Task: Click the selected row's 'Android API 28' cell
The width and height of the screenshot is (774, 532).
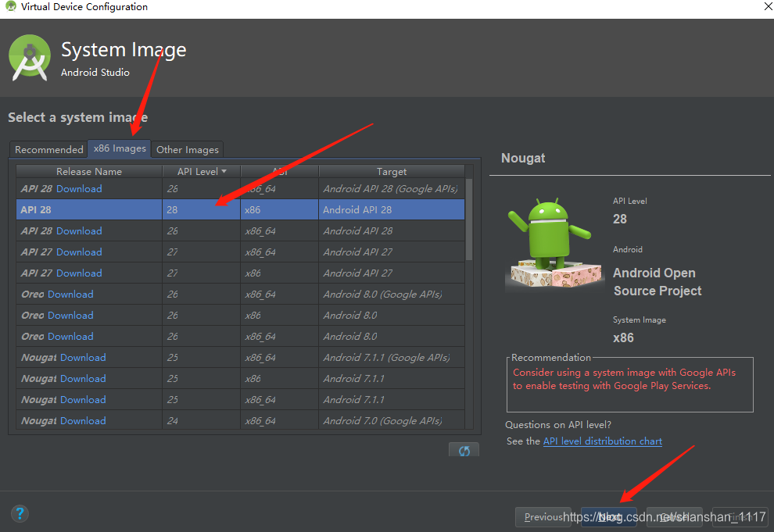Action: click(392, 209)
